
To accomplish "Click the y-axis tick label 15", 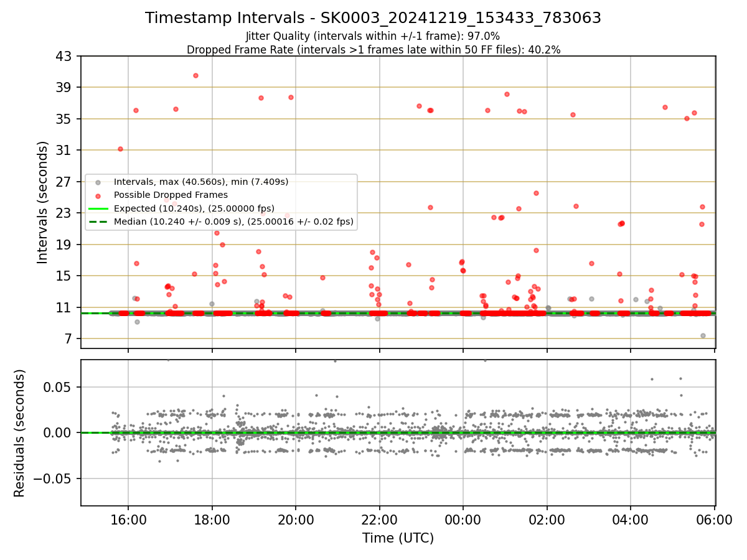I will [65, 276].
